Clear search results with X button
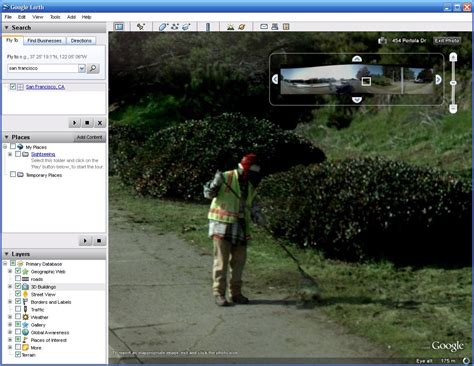The height and width of the screenshot is (366, 474). click(x=100, y=123)
